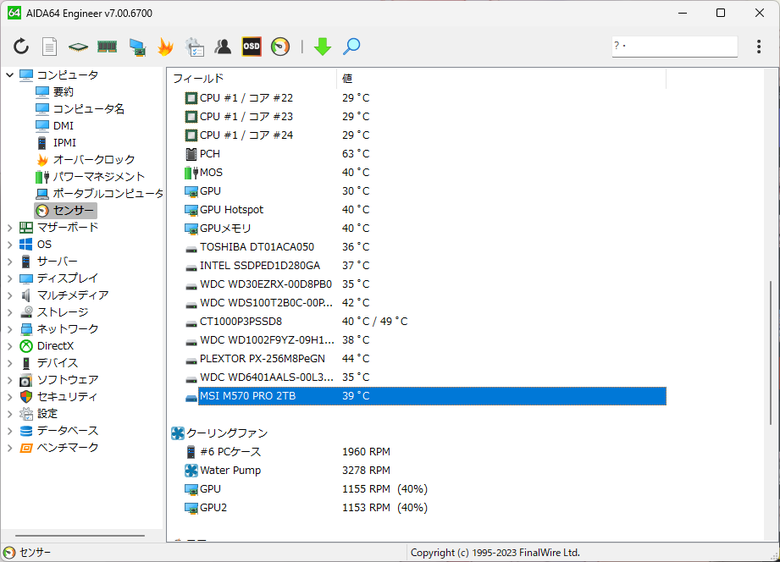Expand the サーバー tree node
Viewport: 780px width, 562px height.
coord(9,262)
